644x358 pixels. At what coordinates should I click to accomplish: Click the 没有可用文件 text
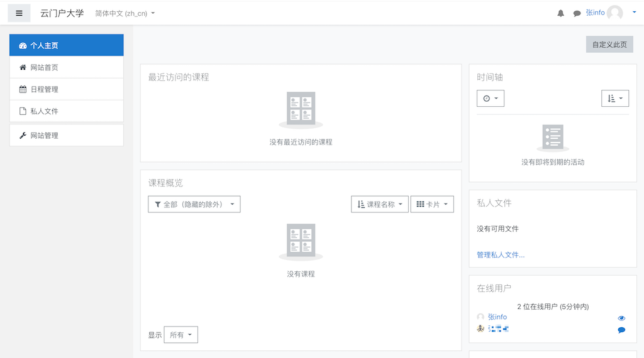pyautogui.click(x=498, y=229)
